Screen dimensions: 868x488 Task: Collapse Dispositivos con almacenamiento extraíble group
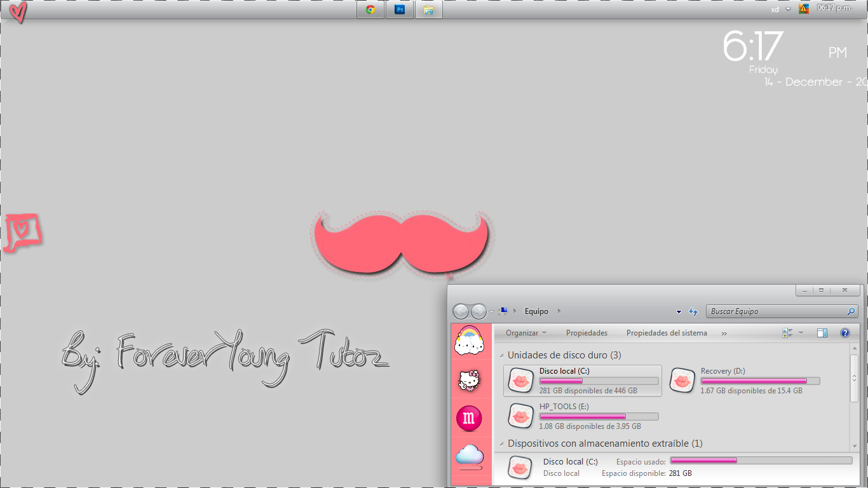[x=502, y=444]
